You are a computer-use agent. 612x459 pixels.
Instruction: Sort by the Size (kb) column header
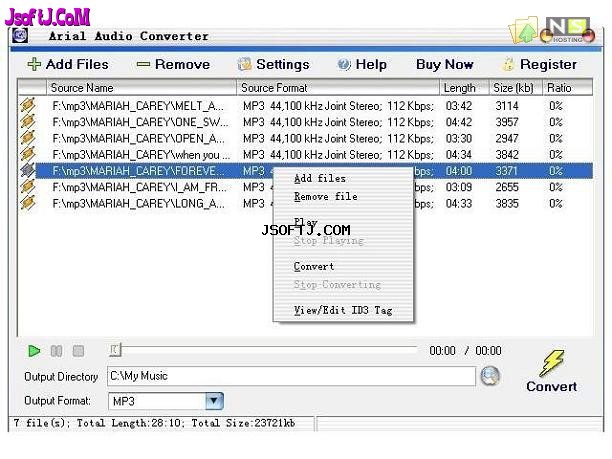[x=516, y=88]
